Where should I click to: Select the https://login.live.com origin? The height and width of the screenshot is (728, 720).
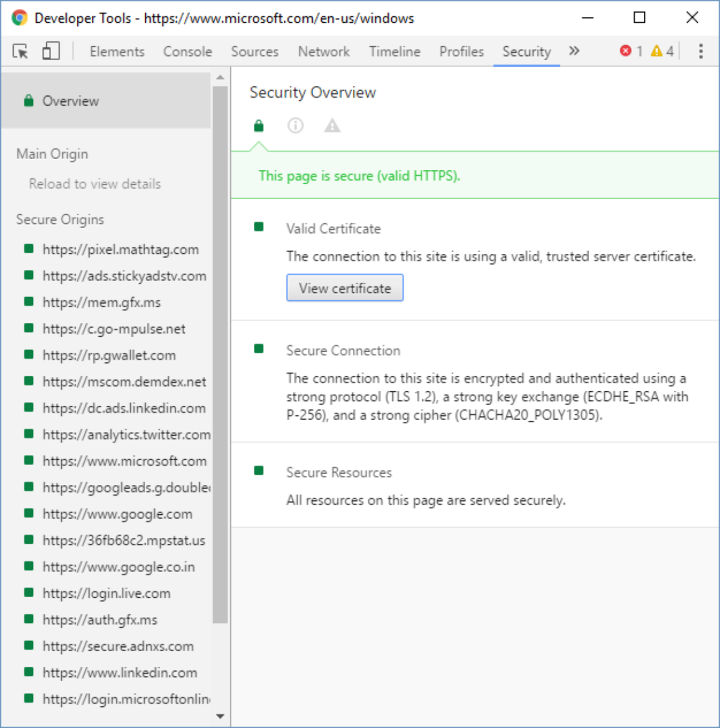click(x=106, y=594)
